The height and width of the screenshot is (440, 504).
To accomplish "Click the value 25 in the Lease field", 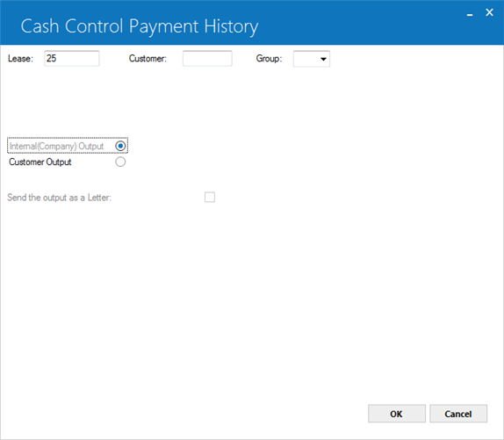I will (52, 59).
